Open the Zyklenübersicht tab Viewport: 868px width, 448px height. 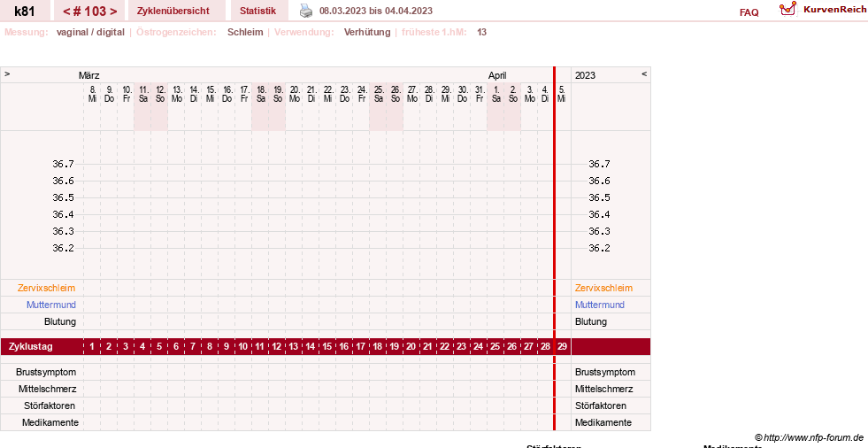click(x=173, y=11)
